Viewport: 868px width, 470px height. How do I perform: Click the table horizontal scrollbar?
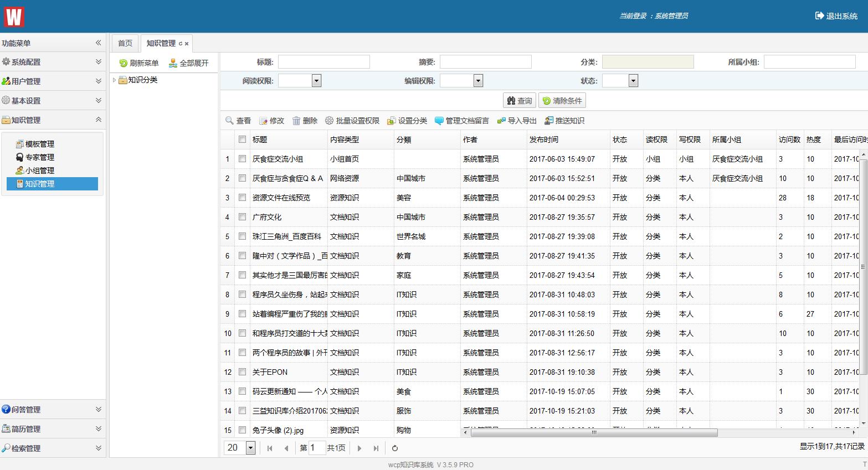(x=594, y=433)
